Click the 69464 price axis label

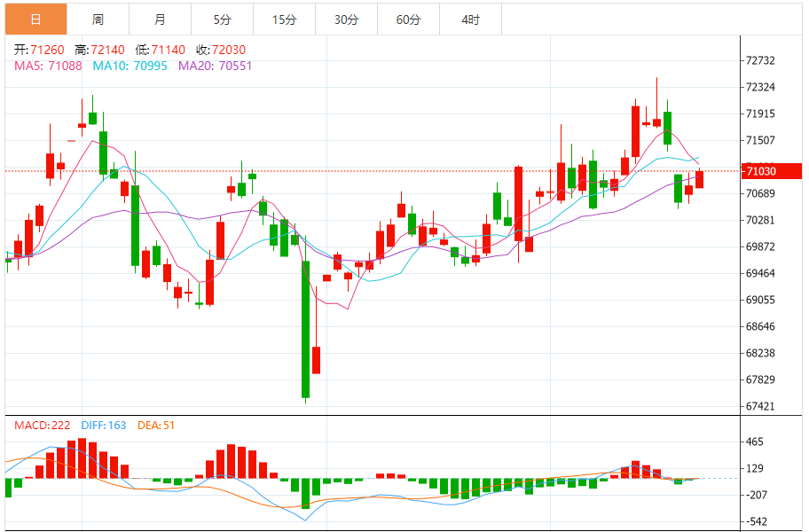(760, 273)
